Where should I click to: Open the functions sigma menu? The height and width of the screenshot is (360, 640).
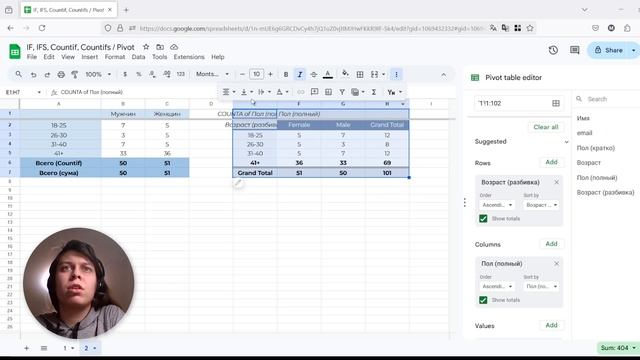[373, 92]
